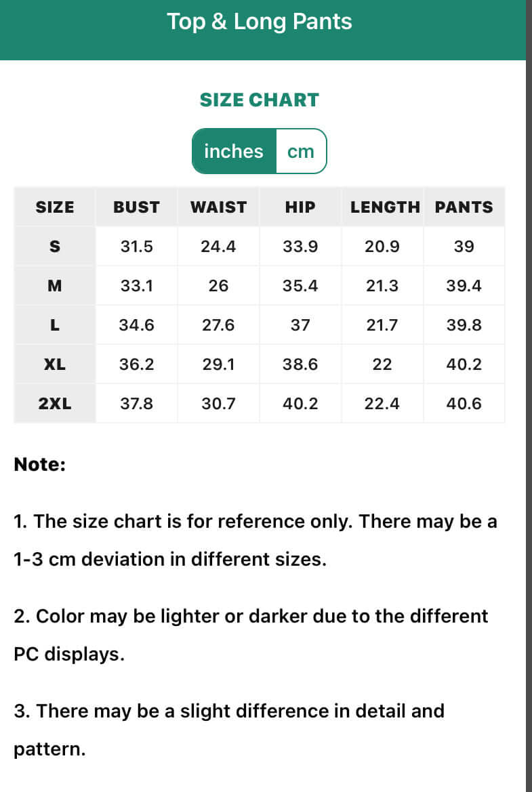This screenshot has width=532, height=792.
Task: Click waist value 26 for size M
Action: [218, 286]
